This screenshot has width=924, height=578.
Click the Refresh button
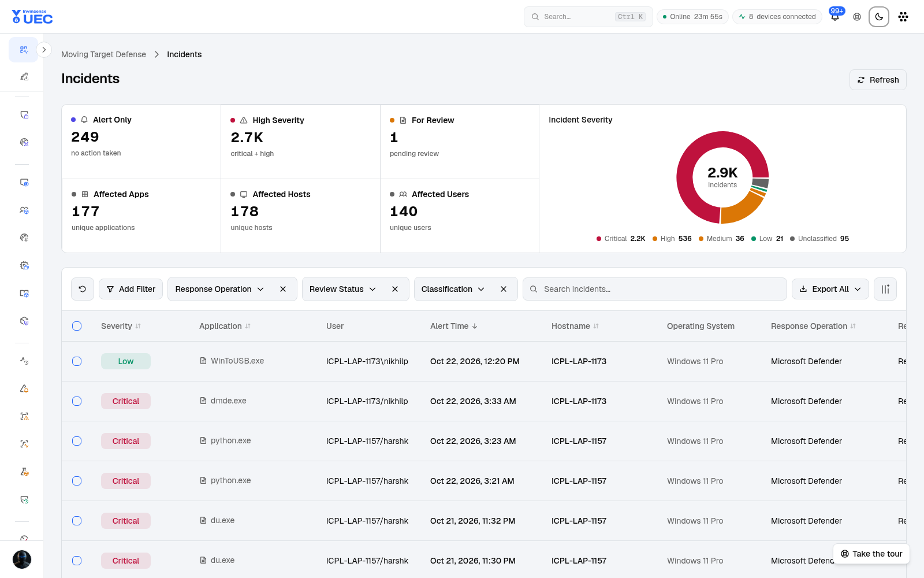pos(878,80)
